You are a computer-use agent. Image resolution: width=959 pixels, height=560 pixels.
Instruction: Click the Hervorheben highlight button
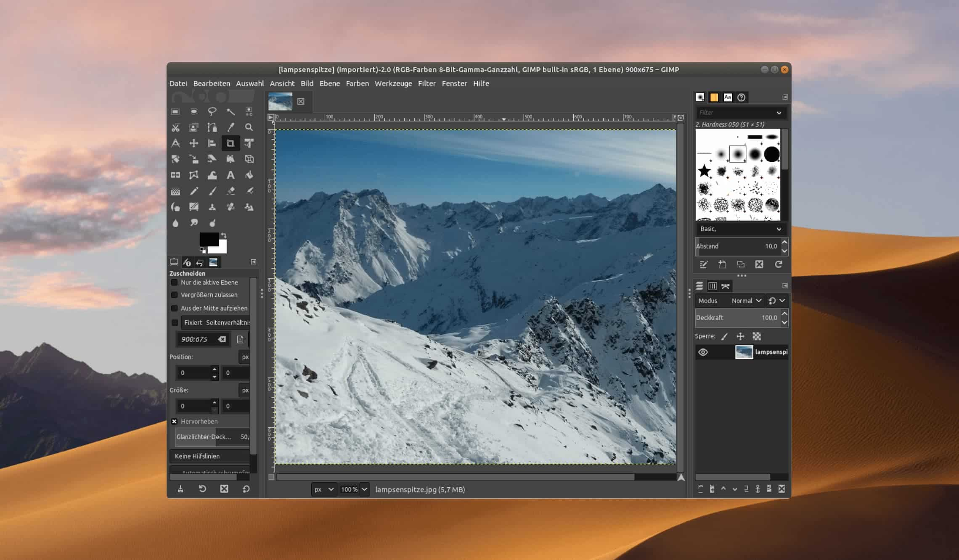175,421
